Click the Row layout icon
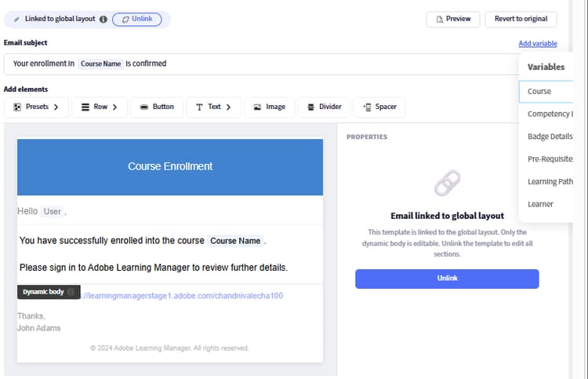This screenshot has height=379, width=588. [85, 107]
